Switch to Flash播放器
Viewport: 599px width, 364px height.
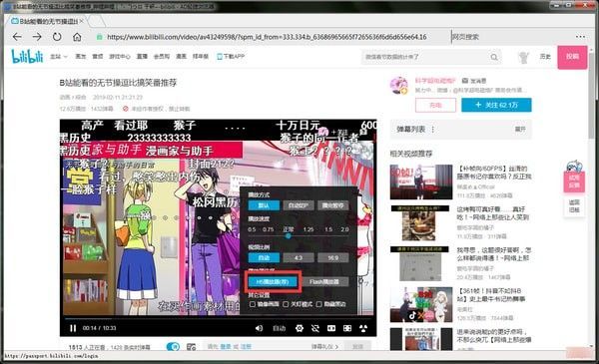click(x=324, y=281)
